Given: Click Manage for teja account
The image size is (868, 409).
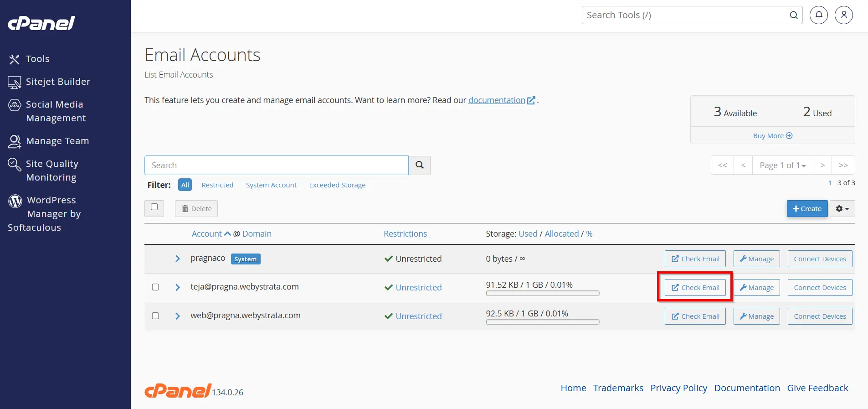Looking at the screenshot, I should click(757, 287).
